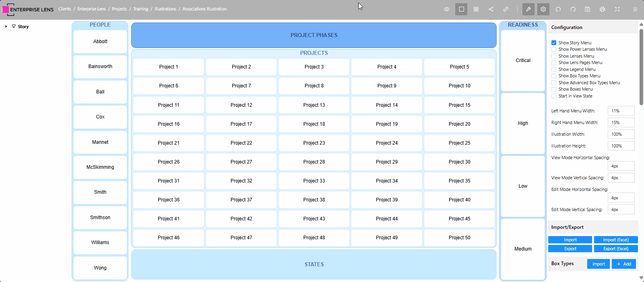Click the Export button
Viewport: 644px width, 282px height.
570,249
